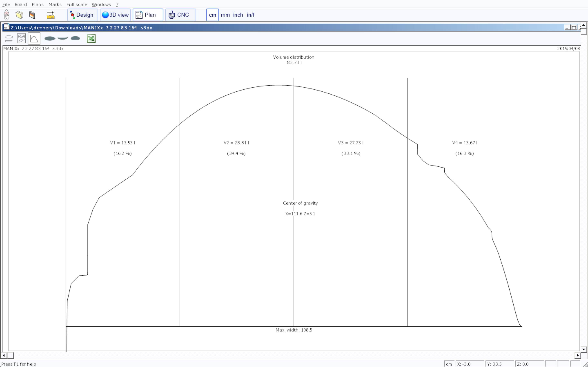The width and height of the screenshot is (588, 367).
Task: Switch units to mm
Action: pyautogui.click(x=225, y=15)
